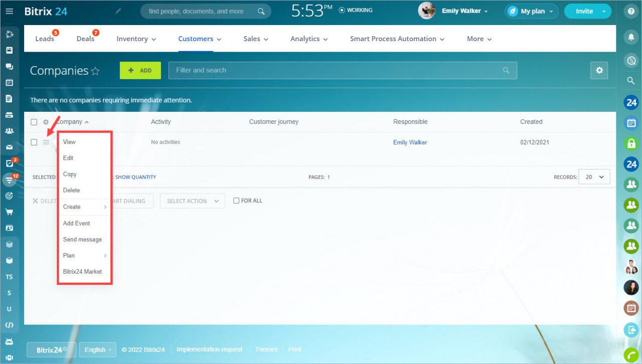Click the magnifier in the top search box
Screen dimensions: 642x364
point(261,11)
